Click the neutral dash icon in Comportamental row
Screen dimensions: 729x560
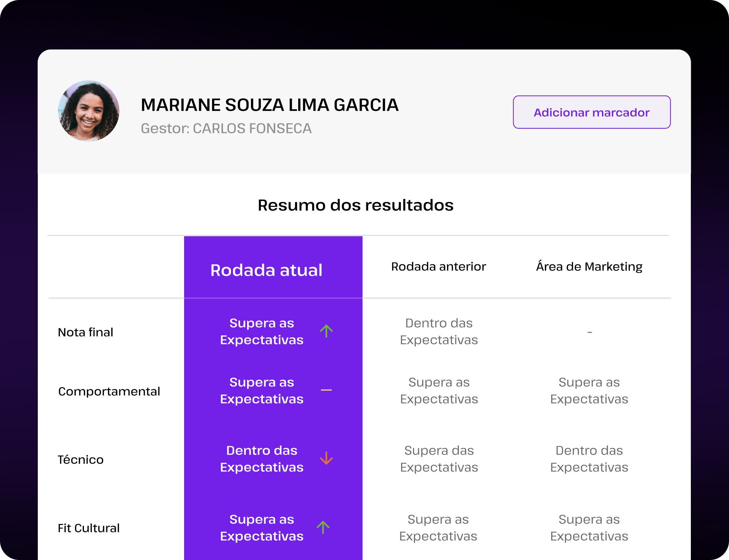click(326, 390)
